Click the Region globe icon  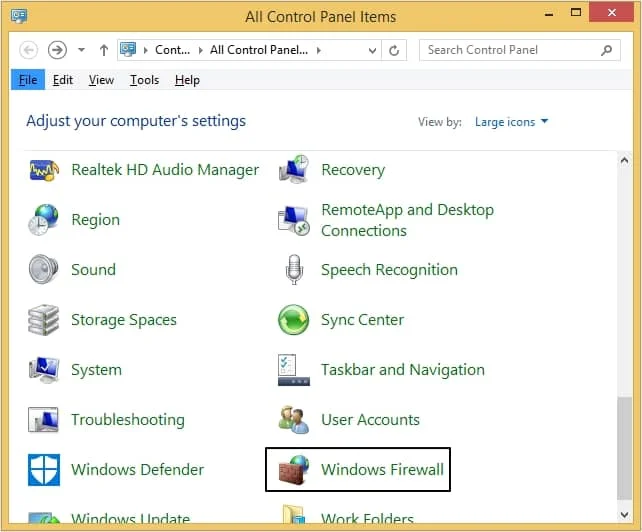[44, 220]
